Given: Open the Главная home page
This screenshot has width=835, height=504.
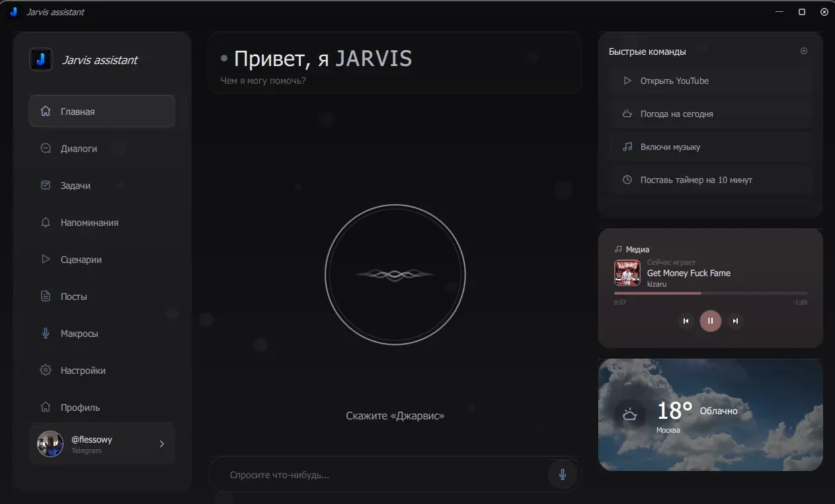Looking at the screenshot, I should pos(102,112).
